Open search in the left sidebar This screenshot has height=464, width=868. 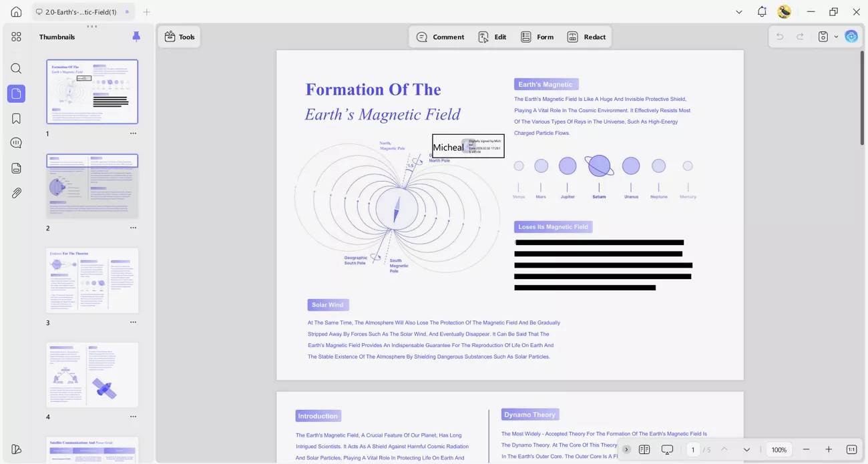tap(16, 68)
